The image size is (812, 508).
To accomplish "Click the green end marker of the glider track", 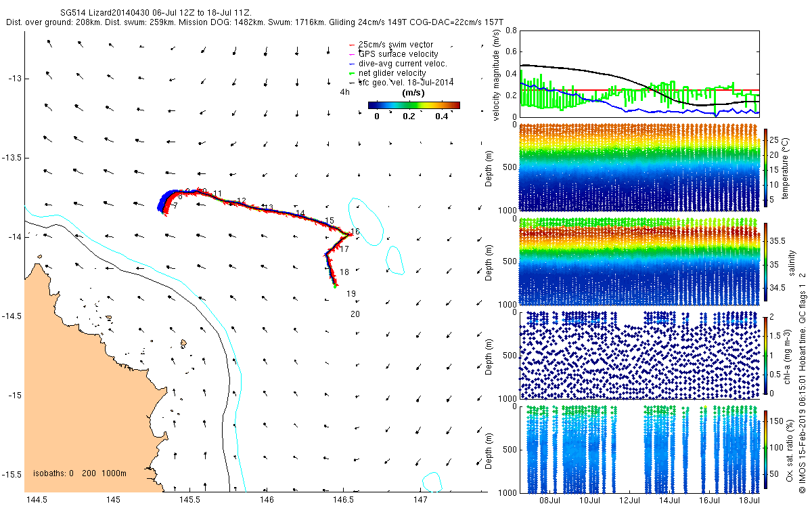I will coord(335,287).
